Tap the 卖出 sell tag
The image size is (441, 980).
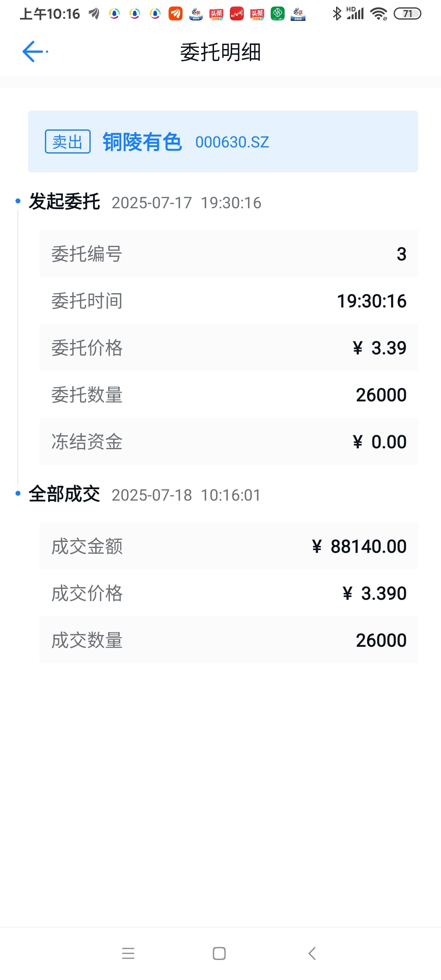pos(68,142)
